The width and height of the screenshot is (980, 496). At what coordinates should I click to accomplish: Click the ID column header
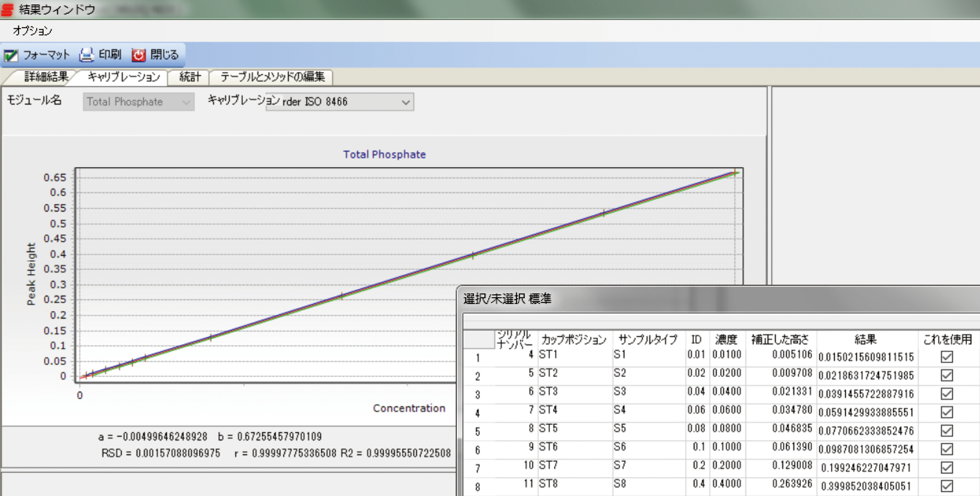coord(697,339)
